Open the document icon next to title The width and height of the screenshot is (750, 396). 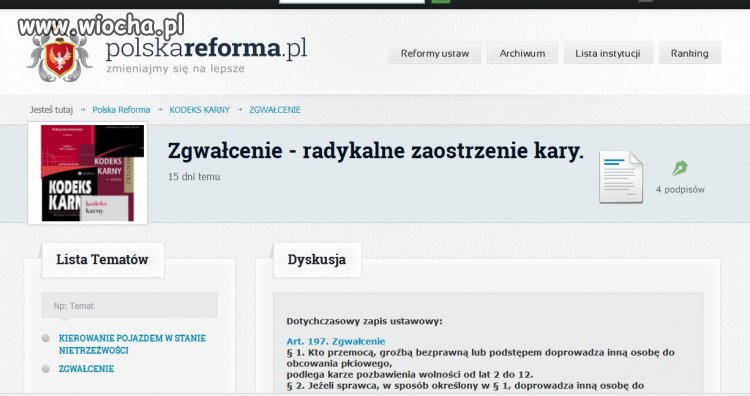pos(621,177)
